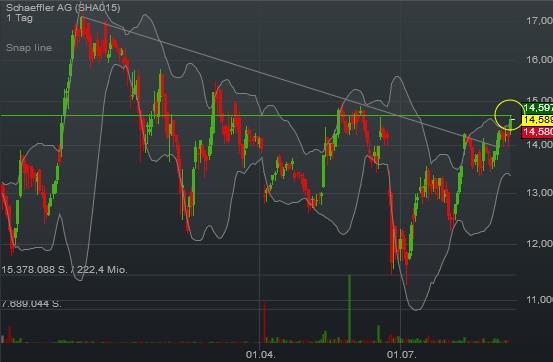Click the '7.689.044 S.' volume scale label
553x362 pixels.
click(31, 303)
